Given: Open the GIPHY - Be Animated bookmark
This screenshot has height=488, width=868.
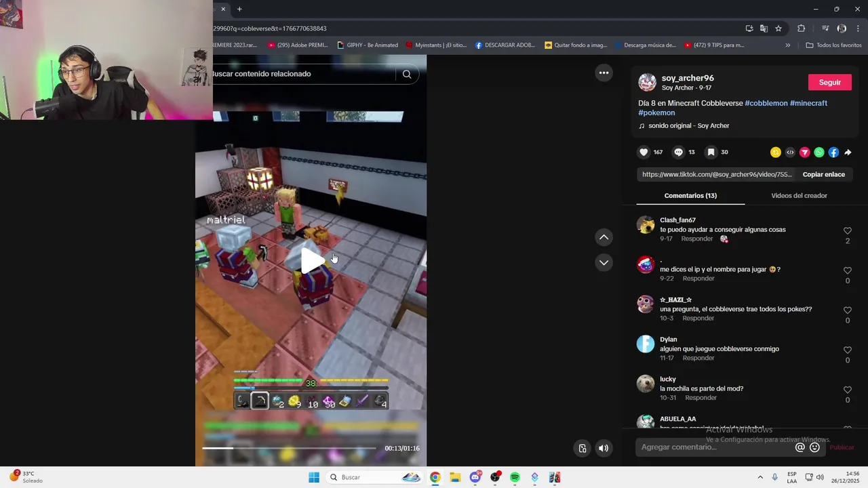Looking at the screenshot, I should point(368,45).
